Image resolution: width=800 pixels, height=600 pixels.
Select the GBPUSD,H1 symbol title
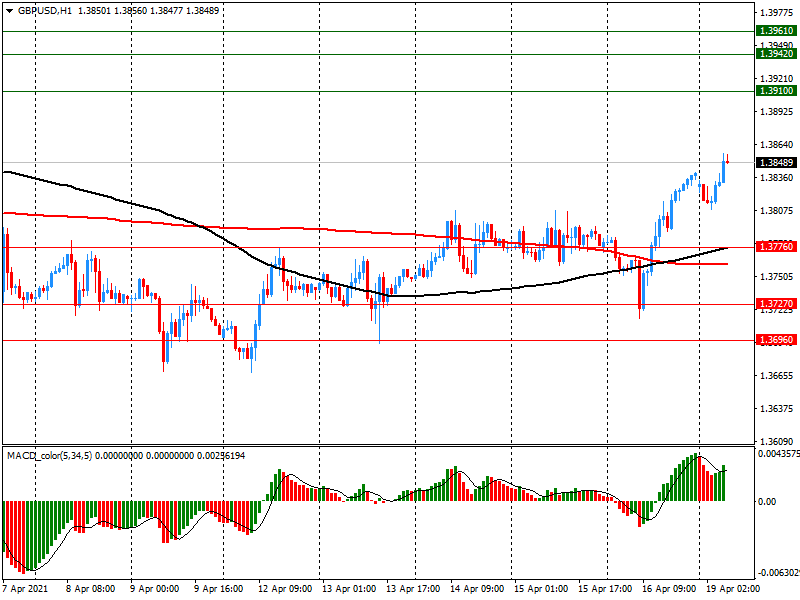[x=44, y=10]
